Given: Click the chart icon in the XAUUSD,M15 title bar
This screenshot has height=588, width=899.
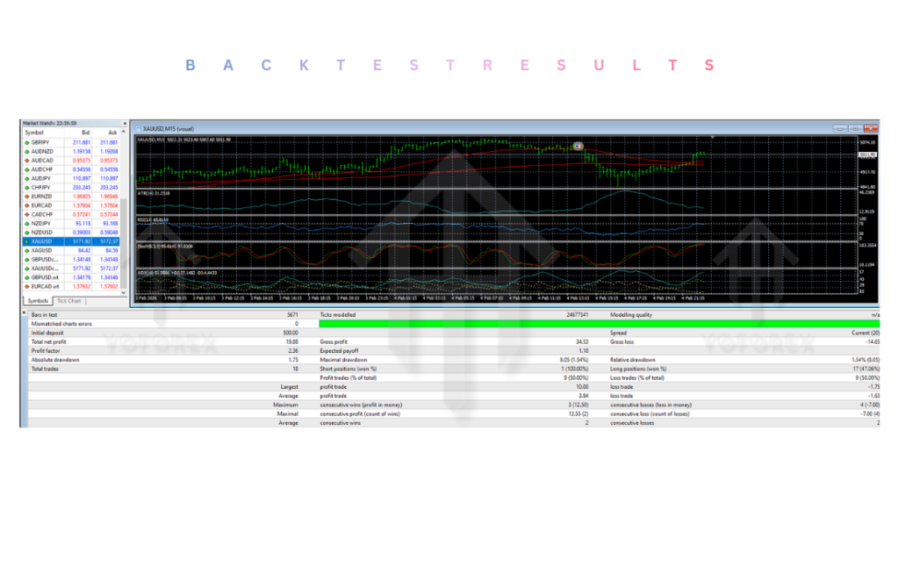Looking at the screenshot, I should click(140, 127).
